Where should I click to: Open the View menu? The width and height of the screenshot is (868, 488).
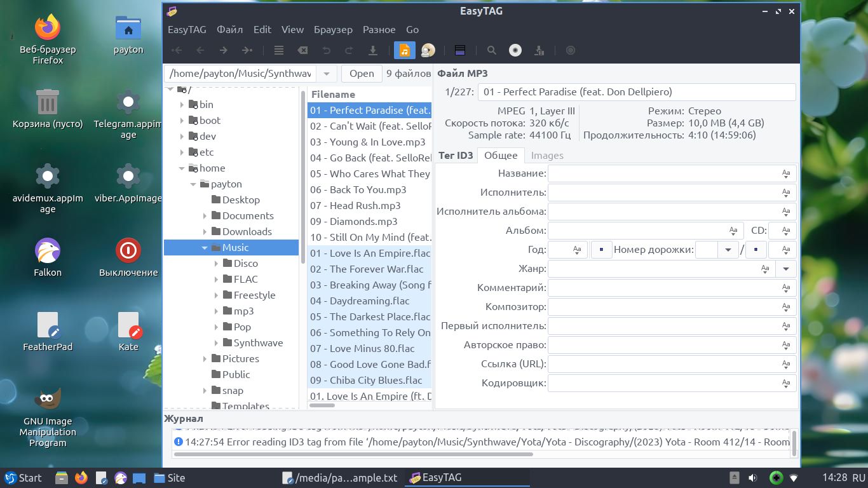click(292, 29)
